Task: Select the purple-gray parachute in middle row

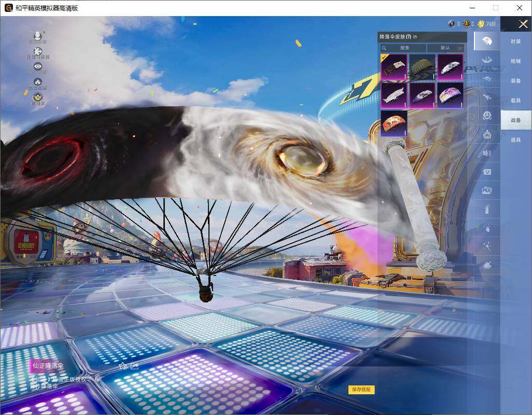Action: tap(422, 95)
